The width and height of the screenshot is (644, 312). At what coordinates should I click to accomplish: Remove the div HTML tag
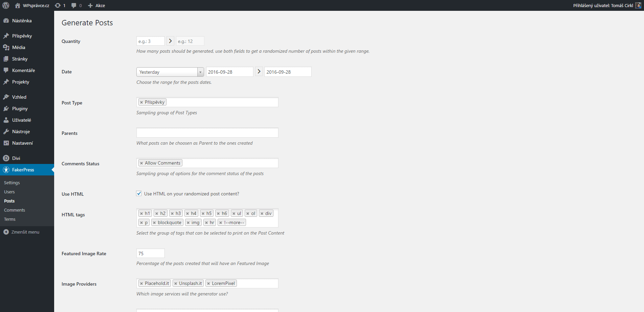262,214
